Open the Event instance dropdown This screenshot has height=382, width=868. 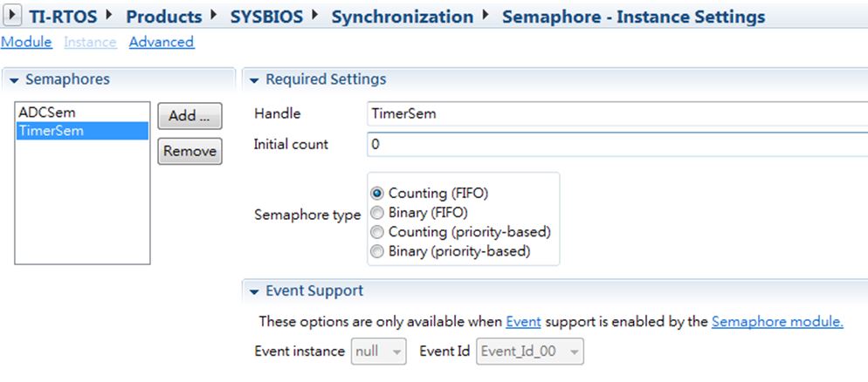click(379, 351)
